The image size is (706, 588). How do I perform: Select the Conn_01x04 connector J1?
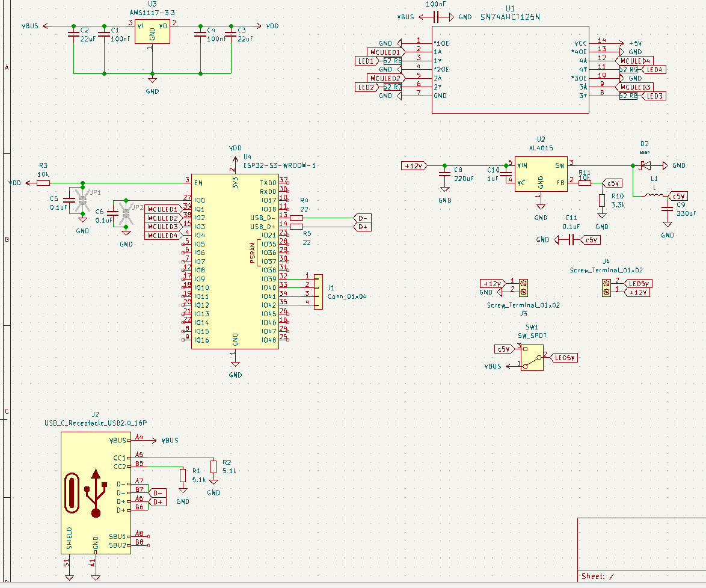[318, 292]
